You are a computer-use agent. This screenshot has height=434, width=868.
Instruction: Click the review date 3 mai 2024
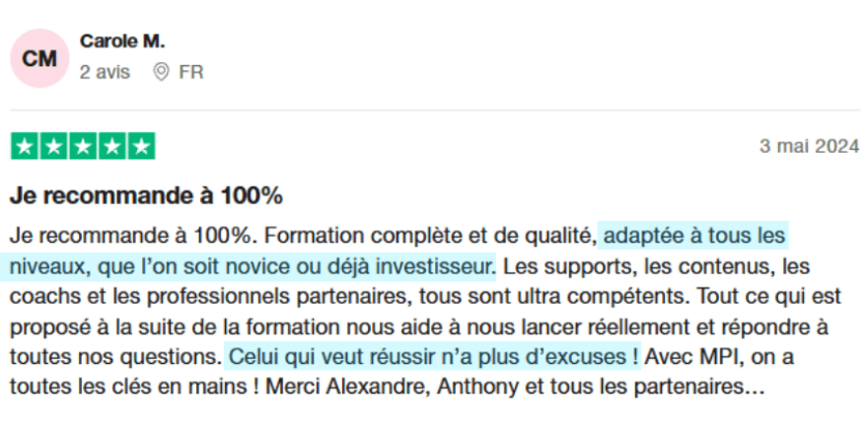(x=810, y=146)
